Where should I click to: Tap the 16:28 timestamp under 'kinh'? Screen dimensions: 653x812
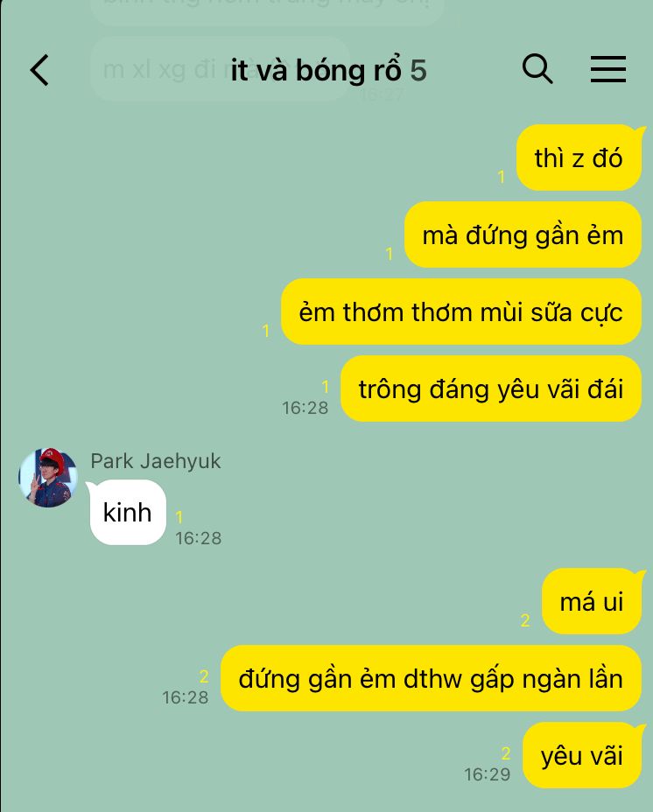(199, 538)
